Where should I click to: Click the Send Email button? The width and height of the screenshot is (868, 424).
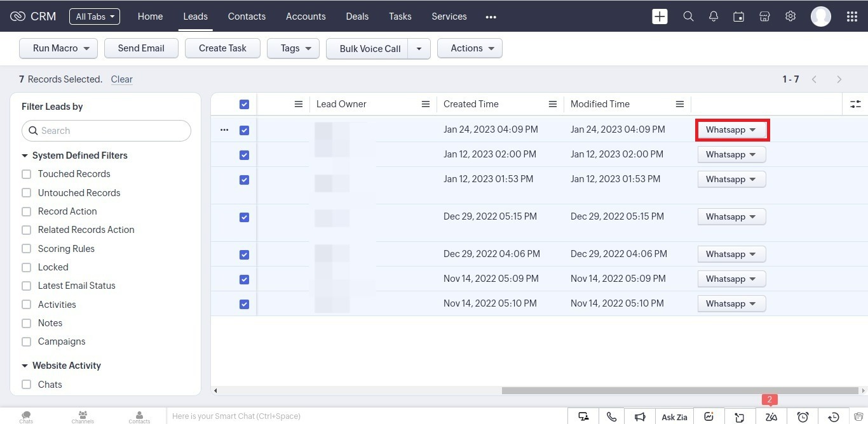[x=141, y=48]
